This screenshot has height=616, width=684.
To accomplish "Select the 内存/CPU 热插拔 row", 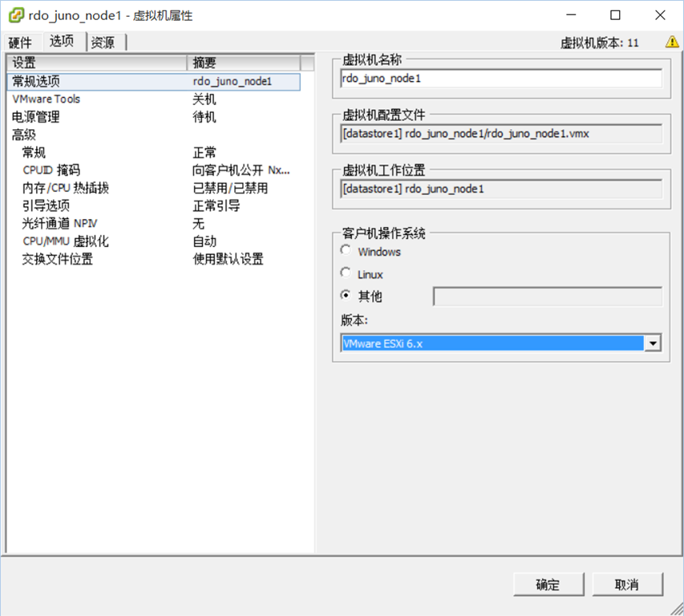I will point(154,188).
